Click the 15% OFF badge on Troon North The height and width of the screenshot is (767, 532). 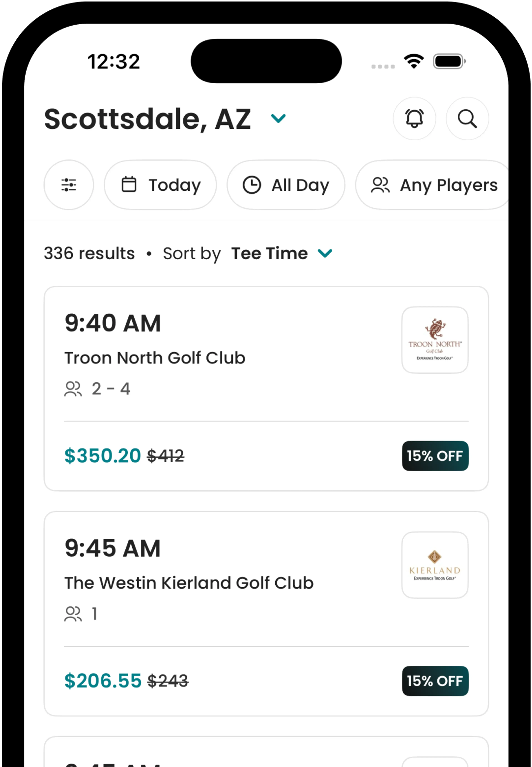[435, 456]
